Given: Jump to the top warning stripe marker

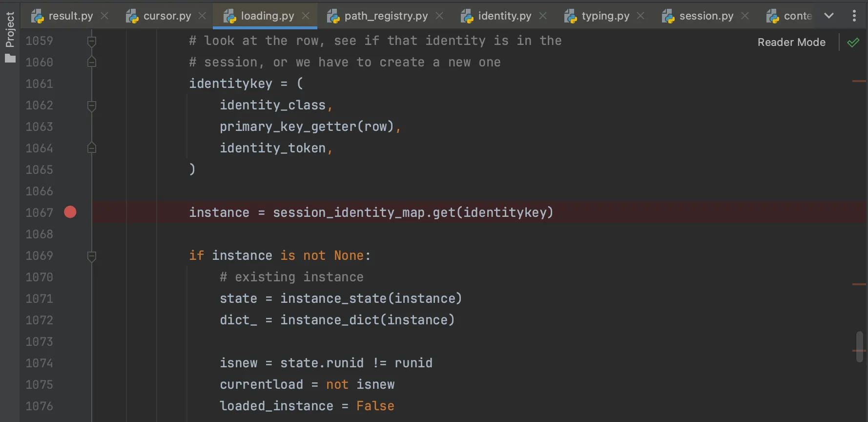Looking at the screenshot, I should [x=859, y=81].
